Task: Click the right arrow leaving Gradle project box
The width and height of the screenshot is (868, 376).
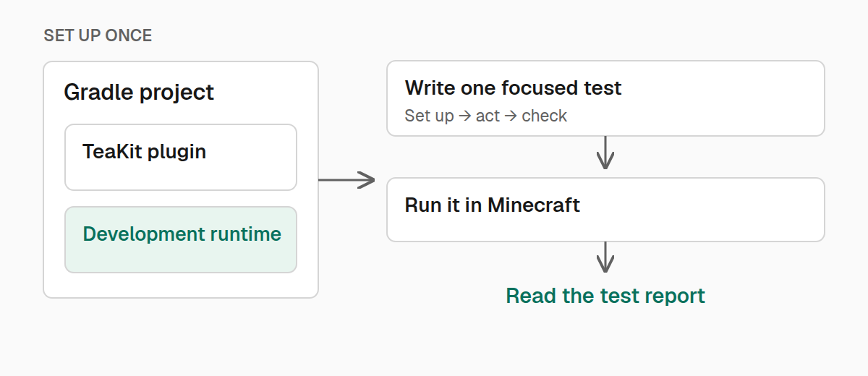Action: (347, 179)
